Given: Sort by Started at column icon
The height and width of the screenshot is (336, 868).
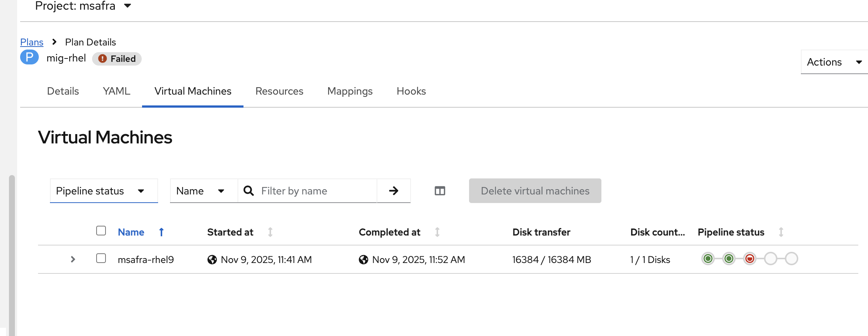Looking at the screenshot, I should click(270, 232).
